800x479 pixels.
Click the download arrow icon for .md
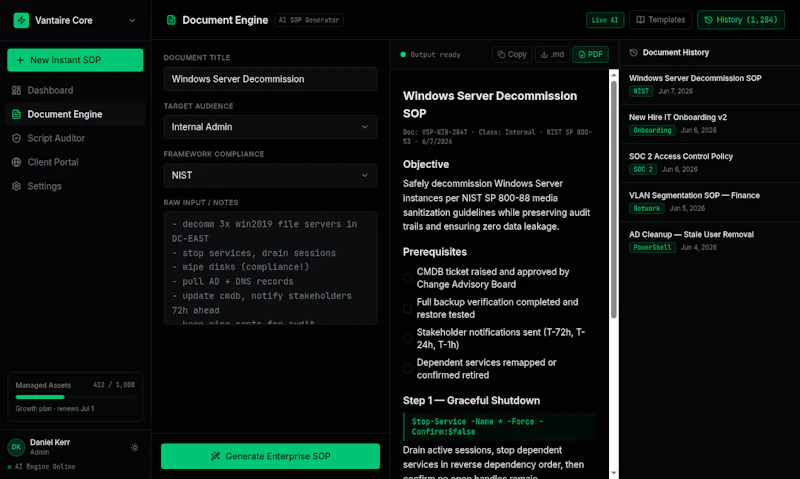pyautogui.click(x=544, y=54)
